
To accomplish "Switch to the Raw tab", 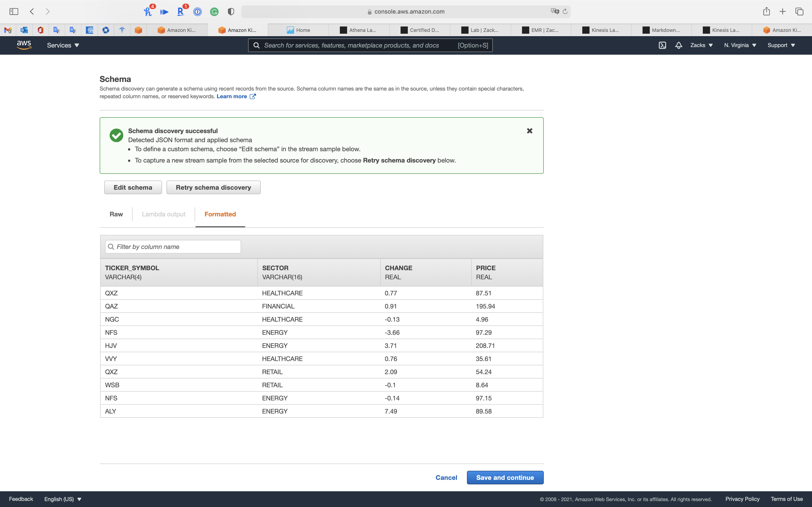I will (116, 214).
